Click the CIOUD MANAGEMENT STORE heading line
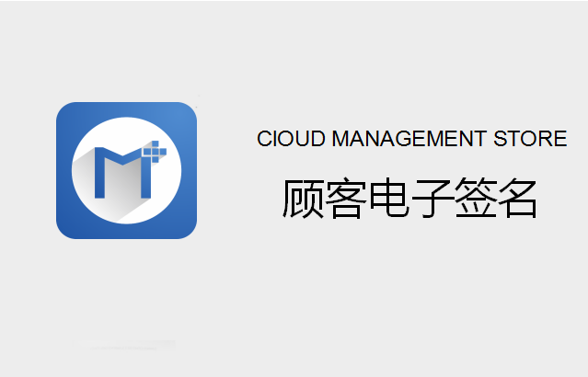588x377 pixels. click(411, 139)
